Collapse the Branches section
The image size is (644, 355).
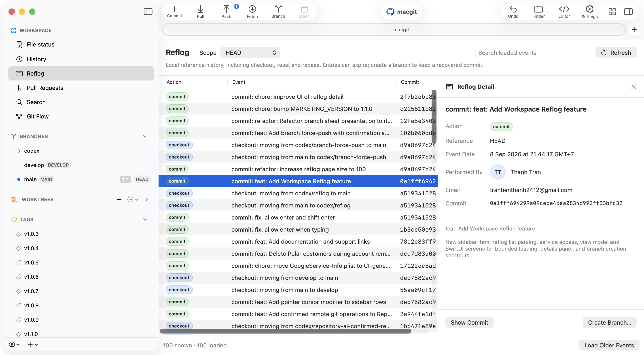point(145,136)
